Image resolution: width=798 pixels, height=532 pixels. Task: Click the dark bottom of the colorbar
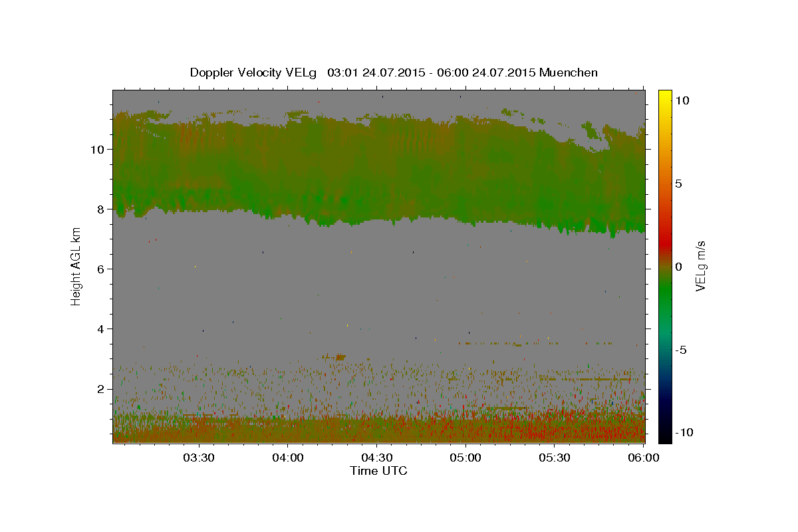point(664,432)
